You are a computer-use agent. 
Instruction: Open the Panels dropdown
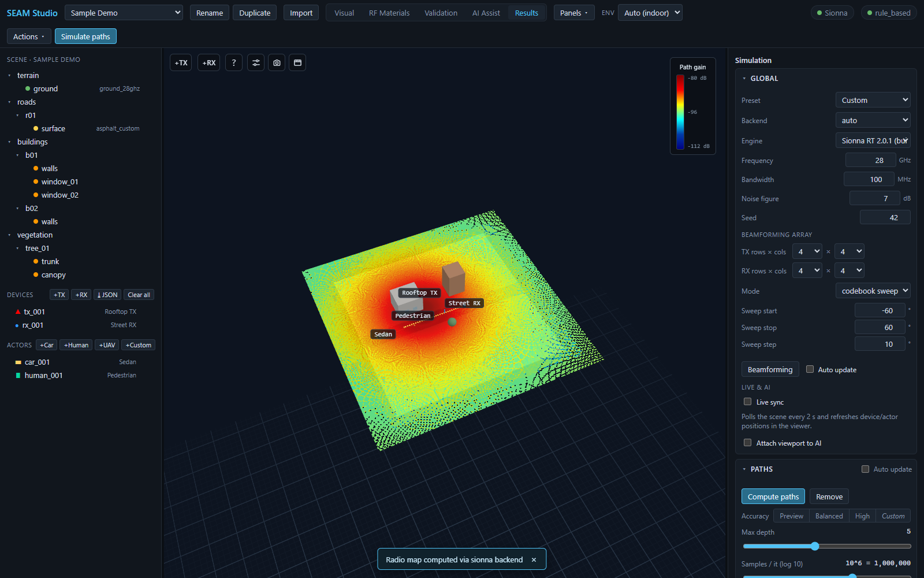(574, 13)
